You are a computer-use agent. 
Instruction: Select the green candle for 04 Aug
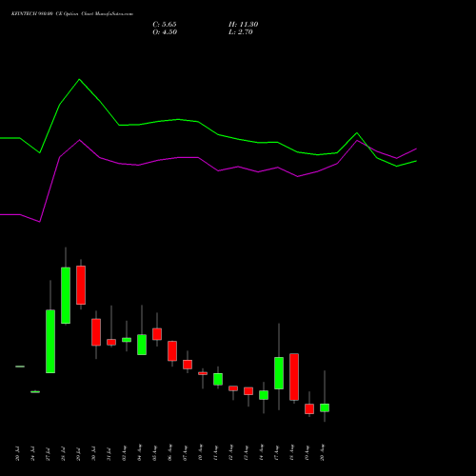coord(142,345)
